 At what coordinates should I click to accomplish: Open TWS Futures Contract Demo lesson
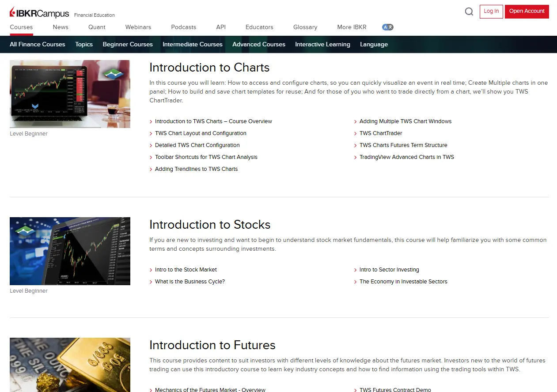[x=395, y=390]
